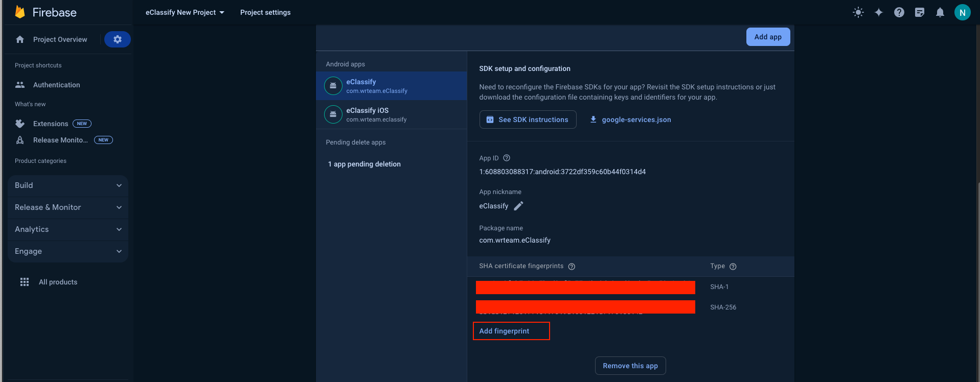
Task: Click the SHA certificate fingerprints help icon
Action: pos(572,267)
